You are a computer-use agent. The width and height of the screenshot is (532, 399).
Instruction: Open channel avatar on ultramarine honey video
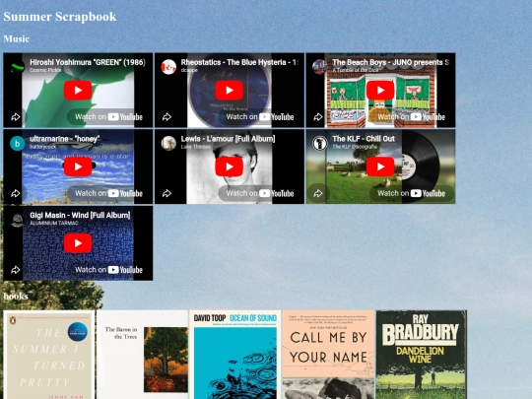click(18, 143)
